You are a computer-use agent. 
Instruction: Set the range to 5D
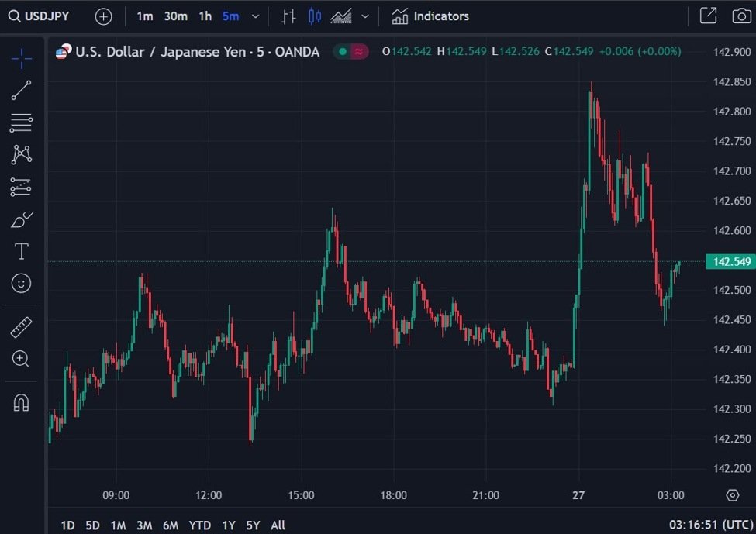[x=92, y=525]
